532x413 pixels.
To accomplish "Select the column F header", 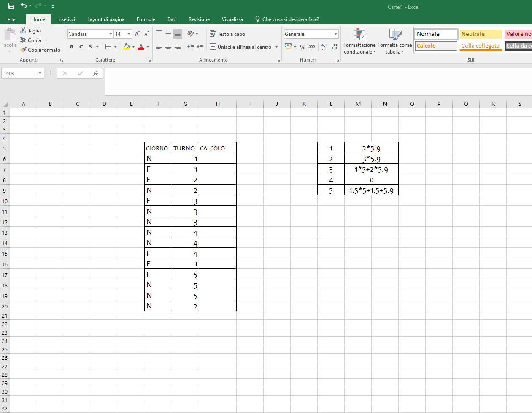I will [x=158, y=104].
